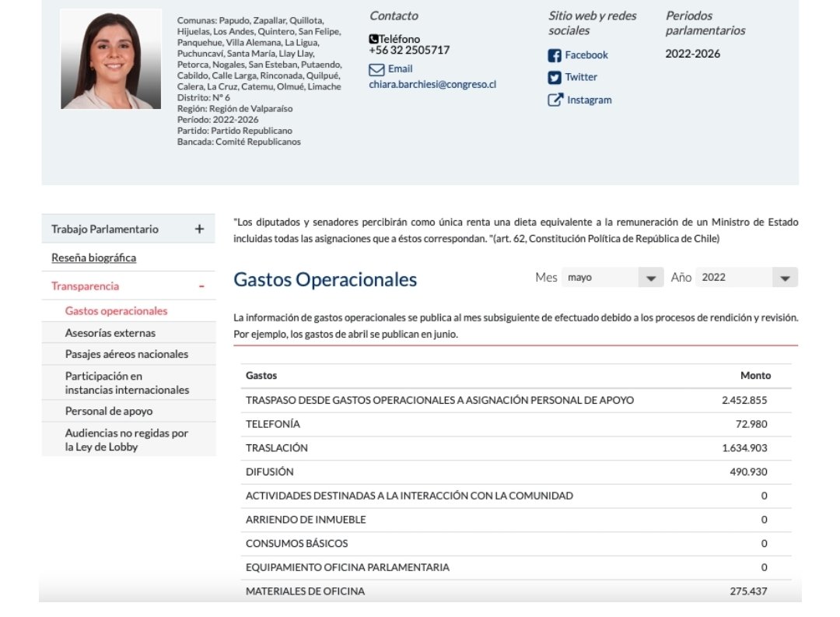Screen dimensions: 840x617
Task: Click the deputy's profile photo
Action: 111,59
